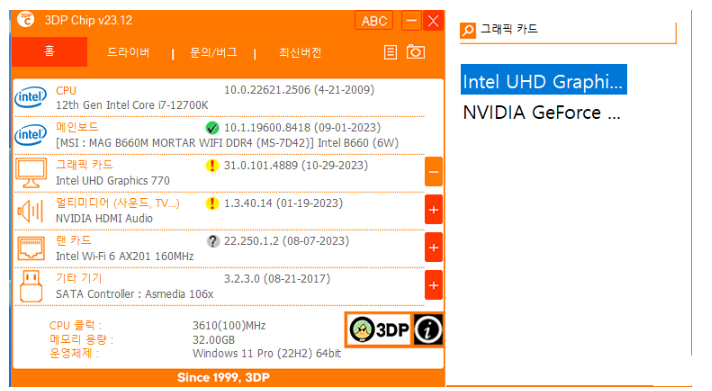The image size is (712, 391).
Task: Expand the 랜 카드 row with plus button
Action: [x=434, y=247]
